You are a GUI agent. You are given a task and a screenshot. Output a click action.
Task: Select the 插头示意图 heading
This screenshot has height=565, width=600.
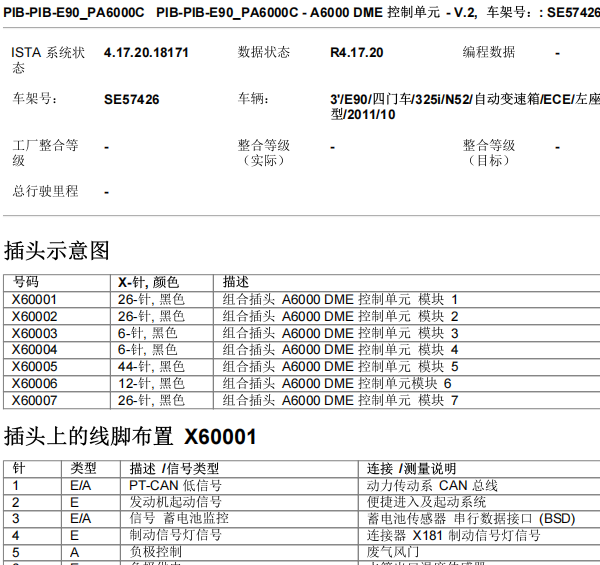(x=57, y=251)
